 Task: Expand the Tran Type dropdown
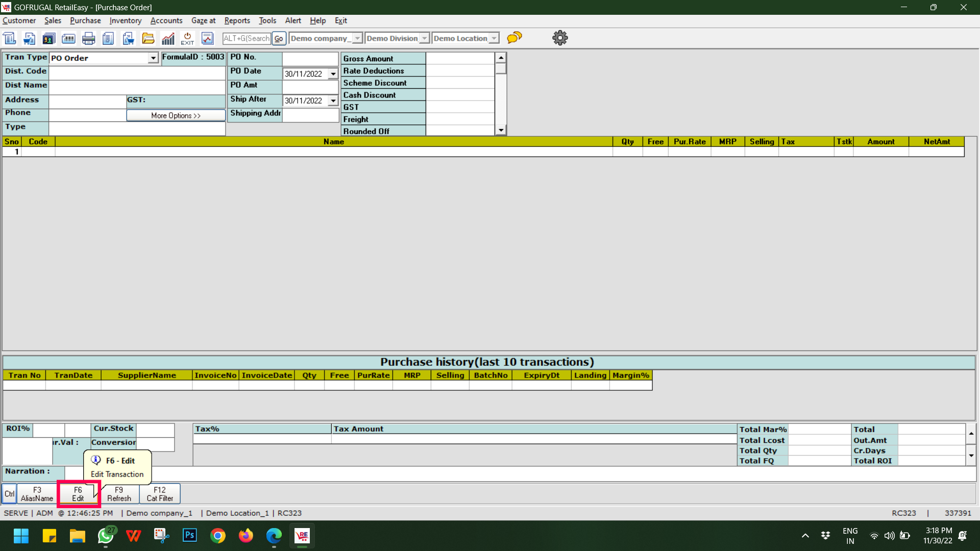[153, 58]
